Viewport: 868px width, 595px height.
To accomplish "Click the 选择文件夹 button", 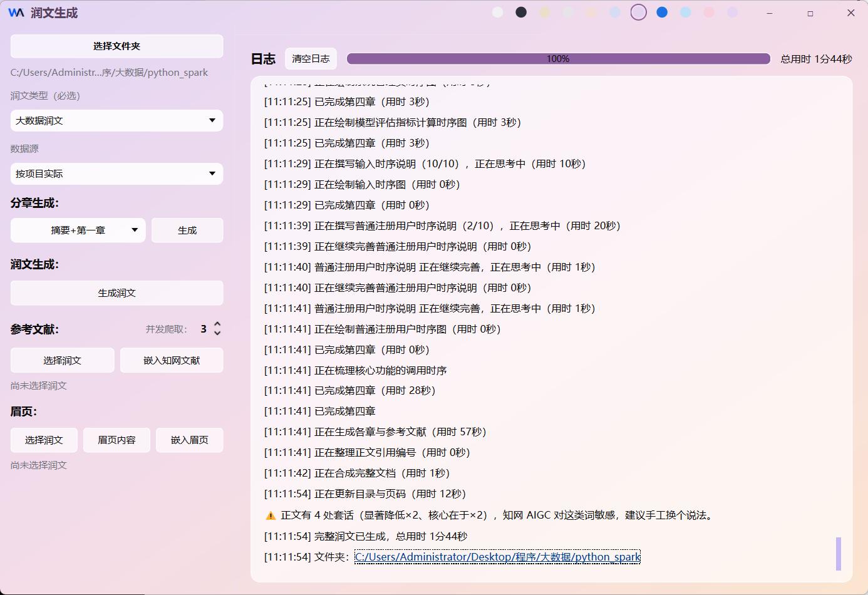I will [x=117, y=46].
